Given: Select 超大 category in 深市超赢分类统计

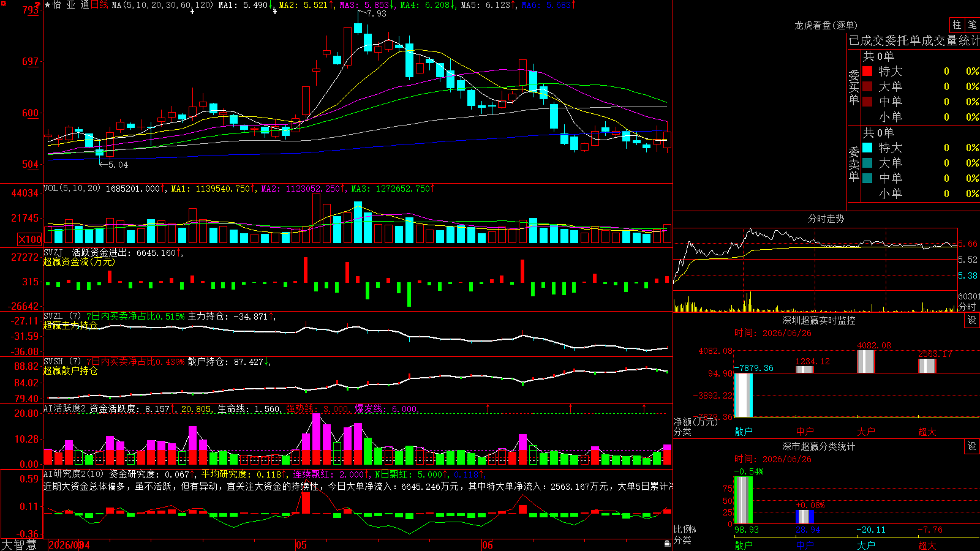Looking at the screenshot, I should [x=927, y=545].
